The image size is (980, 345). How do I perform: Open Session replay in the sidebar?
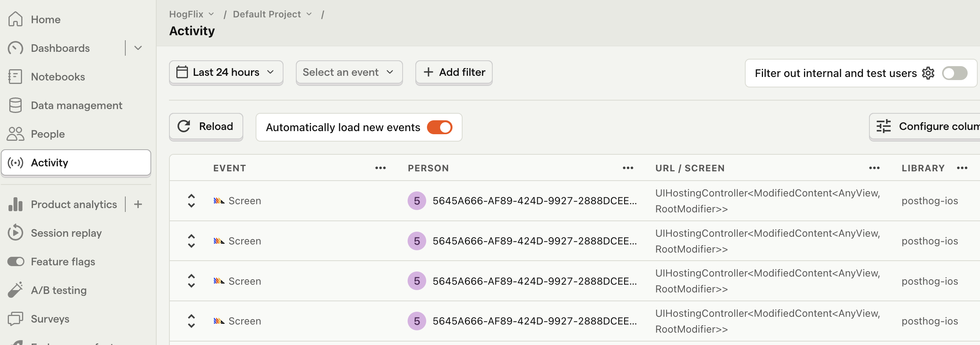point(66,233)
